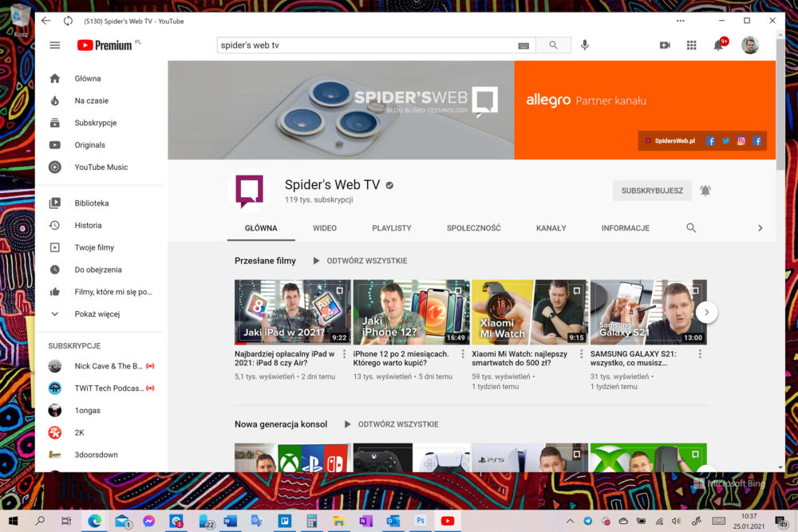Viewport: 798px width, 532px height.
Task: Click the SUBSKRYBUJESZ button
Action: pos(652,191)
